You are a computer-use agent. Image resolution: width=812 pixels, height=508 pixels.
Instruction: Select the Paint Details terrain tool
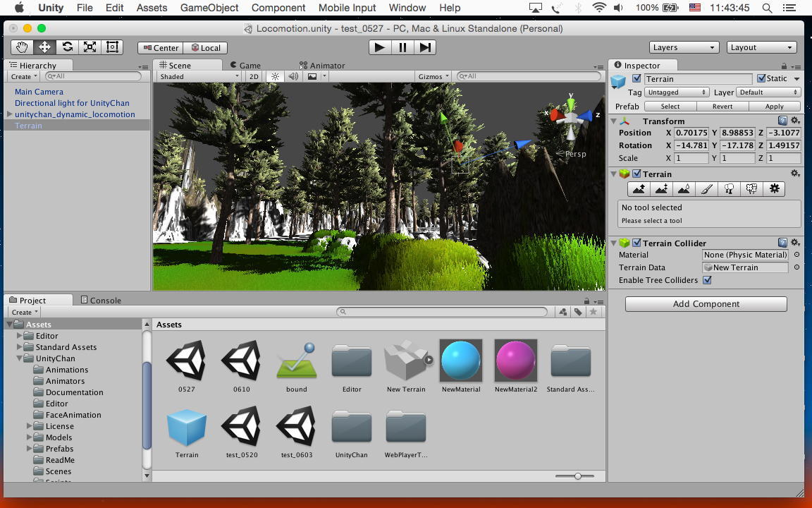point(751,189)
